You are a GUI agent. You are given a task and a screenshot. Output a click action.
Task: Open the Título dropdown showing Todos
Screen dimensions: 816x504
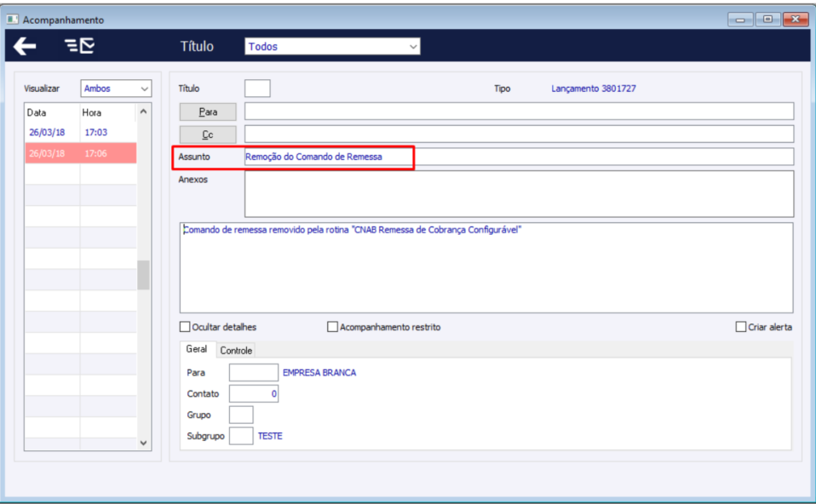(332, 46)
